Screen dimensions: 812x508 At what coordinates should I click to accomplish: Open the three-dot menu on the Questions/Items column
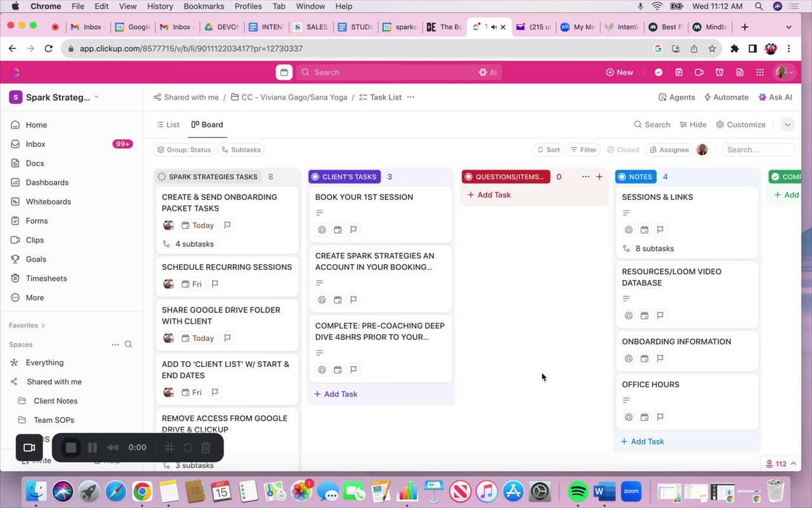click(x=586, y=177)
